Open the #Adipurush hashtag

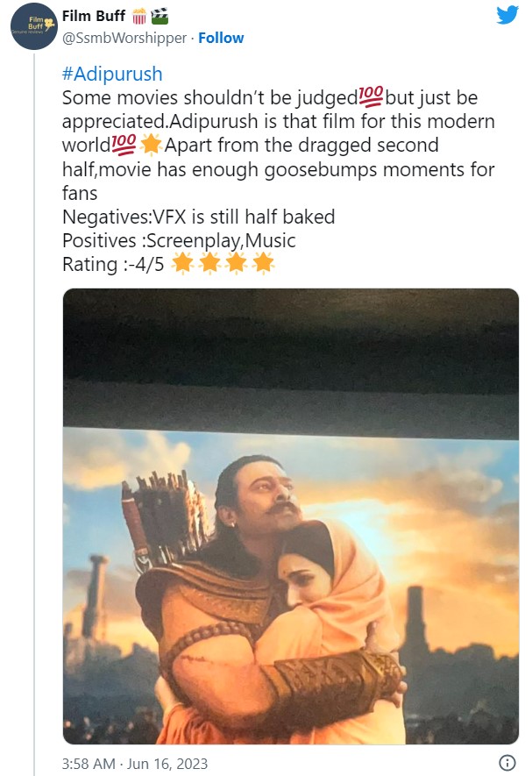click(x=112, y=75)
